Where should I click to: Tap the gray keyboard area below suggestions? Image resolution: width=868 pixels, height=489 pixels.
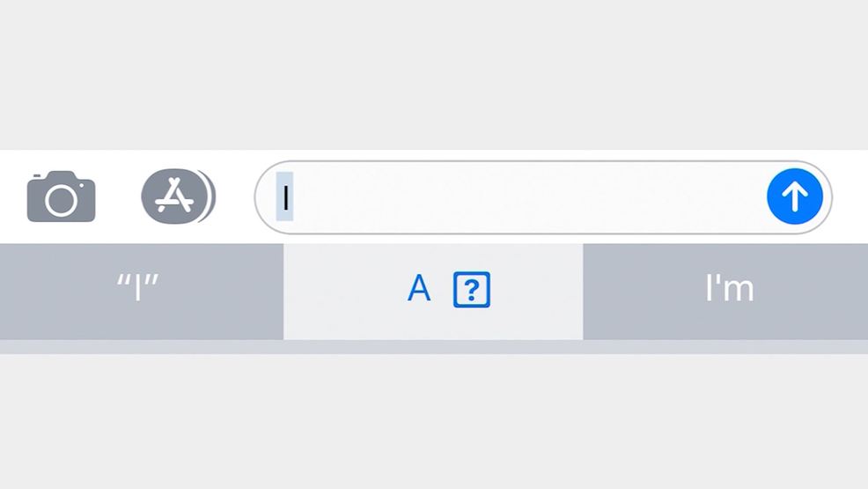[434, 421]
